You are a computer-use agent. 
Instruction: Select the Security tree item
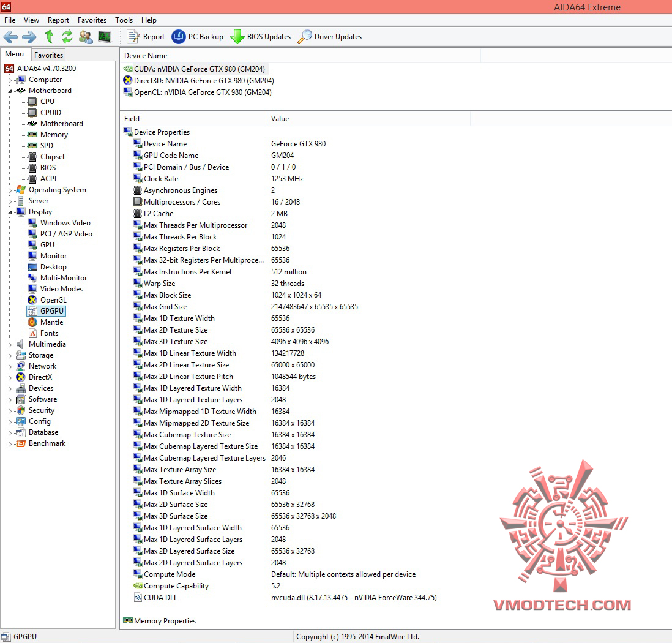(x=42, y=410)
